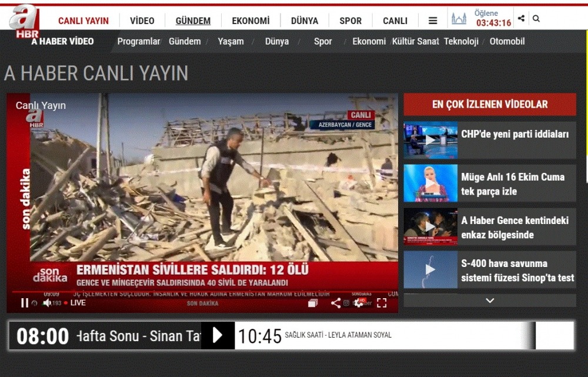The width and height of the screenshot is (588, 377).
Task: Open the picture-in-picture window icon
Action: tap(313, 303)
